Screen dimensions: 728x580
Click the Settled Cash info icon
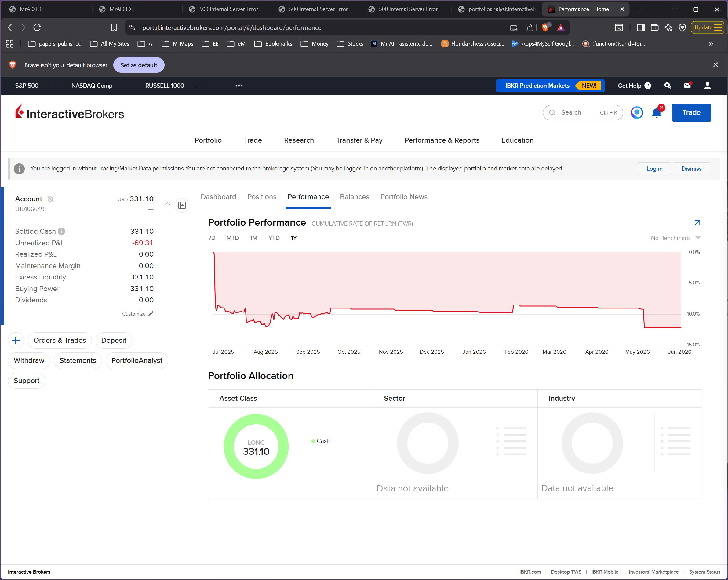coord(61,232)
